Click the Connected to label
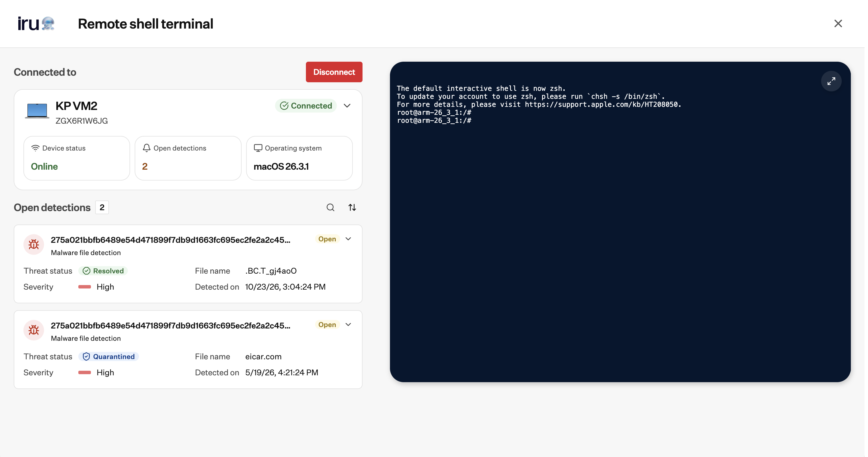 click(45, 72)
